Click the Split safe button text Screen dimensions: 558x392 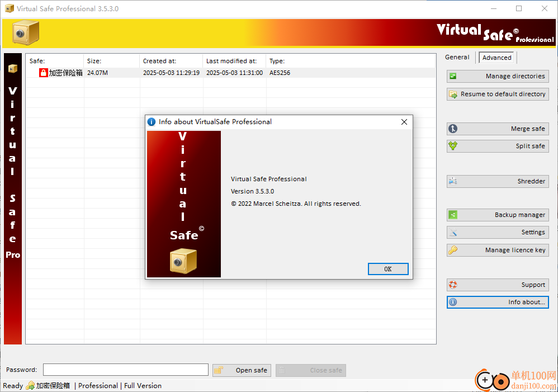(530, 146)
